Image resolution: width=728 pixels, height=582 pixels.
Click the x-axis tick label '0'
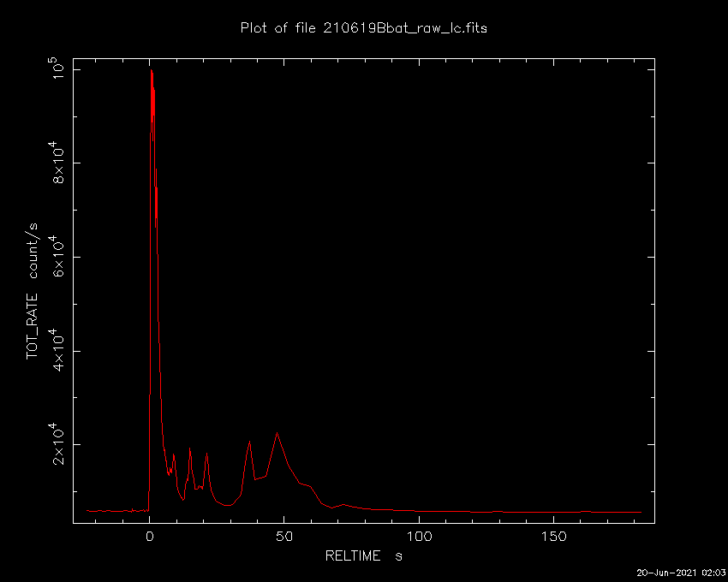[150, 537]
